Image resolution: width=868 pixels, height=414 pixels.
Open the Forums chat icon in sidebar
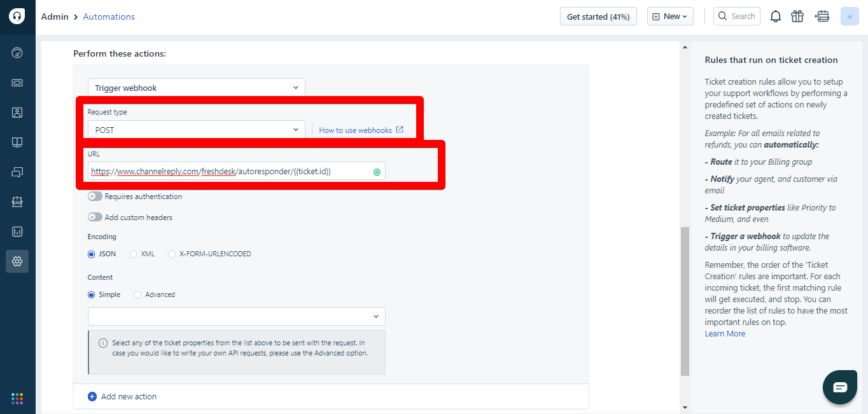tap(17, 172)
